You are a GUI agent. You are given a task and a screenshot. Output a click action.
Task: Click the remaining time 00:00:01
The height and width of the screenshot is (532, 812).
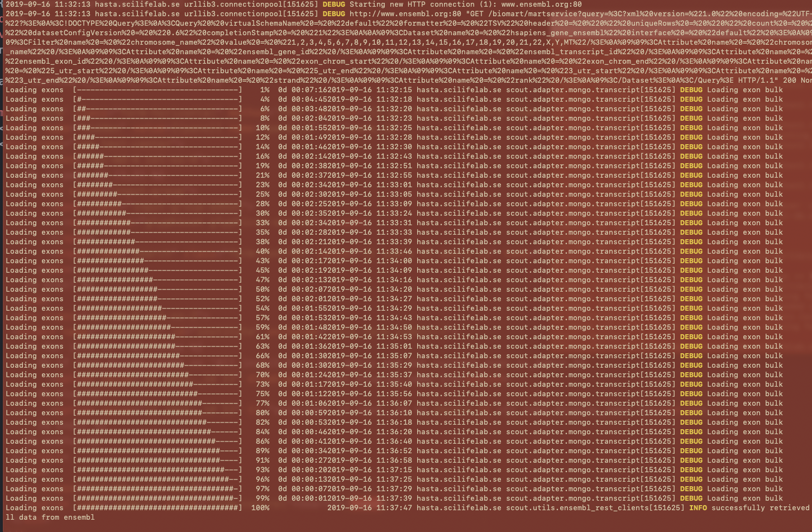[x=309, y=498]
